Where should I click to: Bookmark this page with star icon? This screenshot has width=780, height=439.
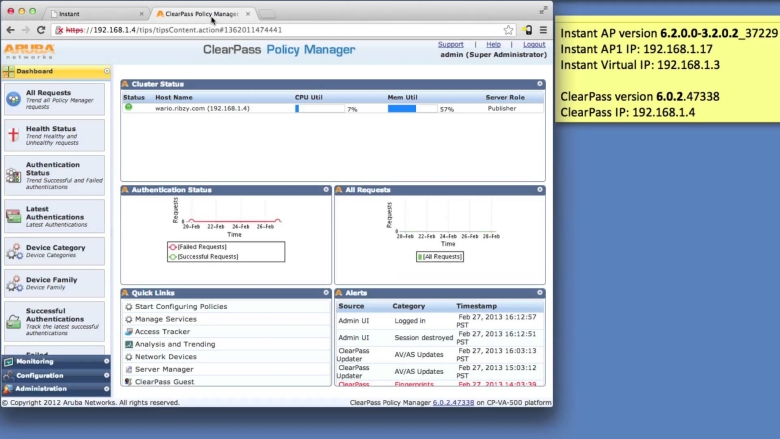click(508, 30)
